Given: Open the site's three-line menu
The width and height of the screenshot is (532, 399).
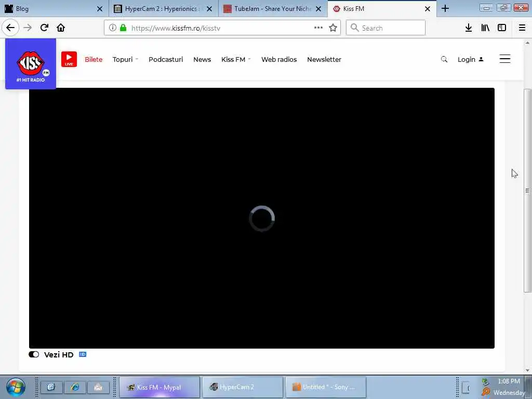Looking at the screenshot, I should pyautogui.click(x=505, y=59).
